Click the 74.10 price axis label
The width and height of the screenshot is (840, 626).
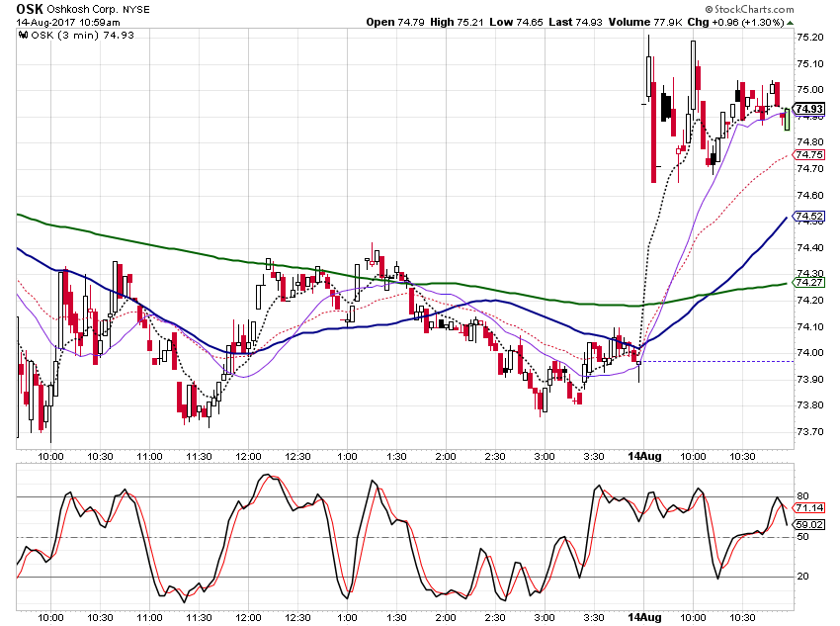pos(810,326)
